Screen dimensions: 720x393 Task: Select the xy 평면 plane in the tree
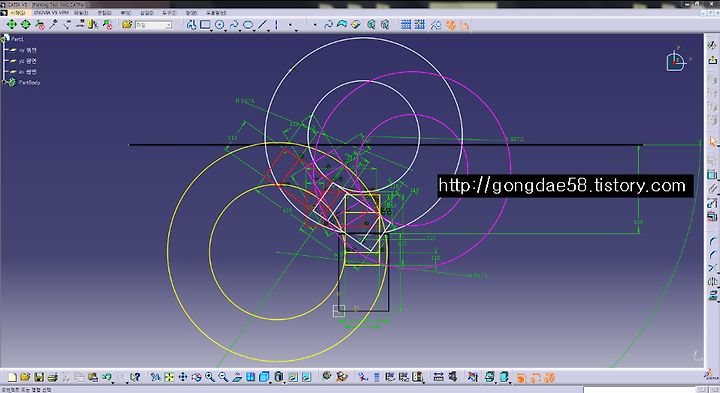[x=27, y=50]
